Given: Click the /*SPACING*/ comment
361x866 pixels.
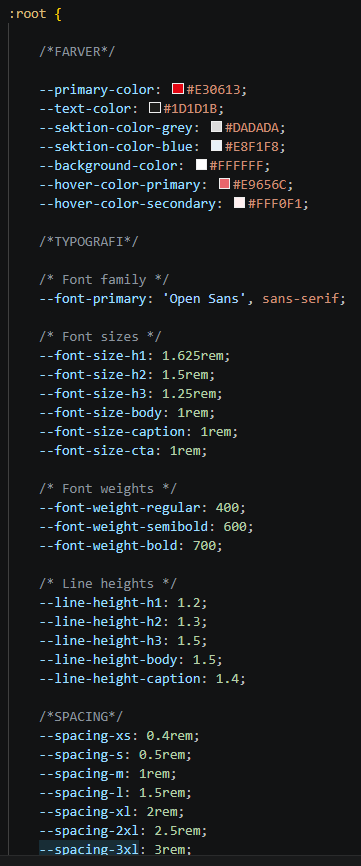Looking at the screenshot, I should pos(81,717).
